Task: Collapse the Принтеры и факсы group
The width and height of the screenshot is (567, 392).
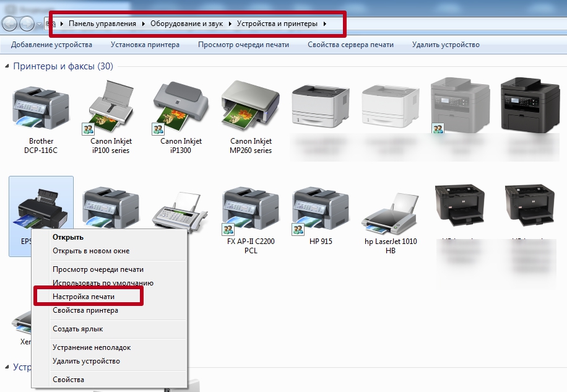Action: [x=6, y=66]
